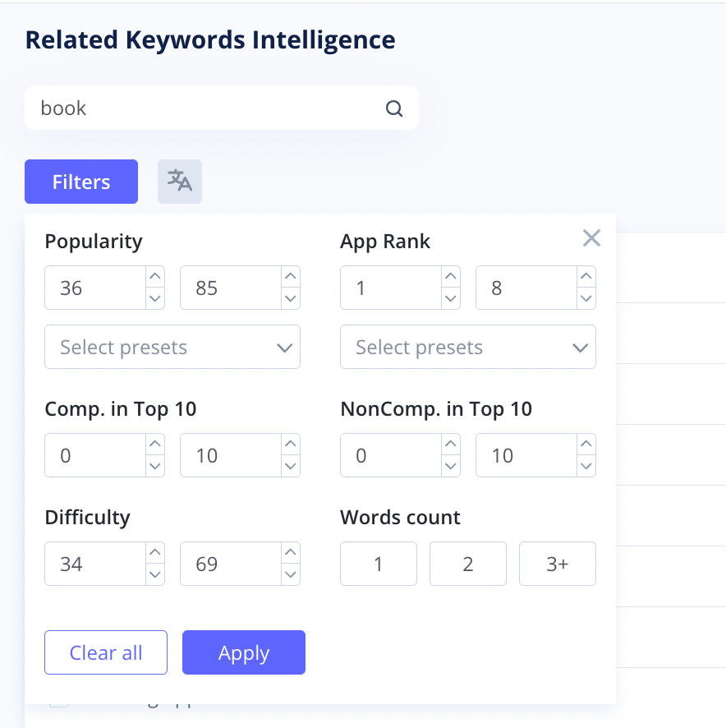Click the search magnifier icon
This screenshot has height=728, width=726.
pos(394,108)
